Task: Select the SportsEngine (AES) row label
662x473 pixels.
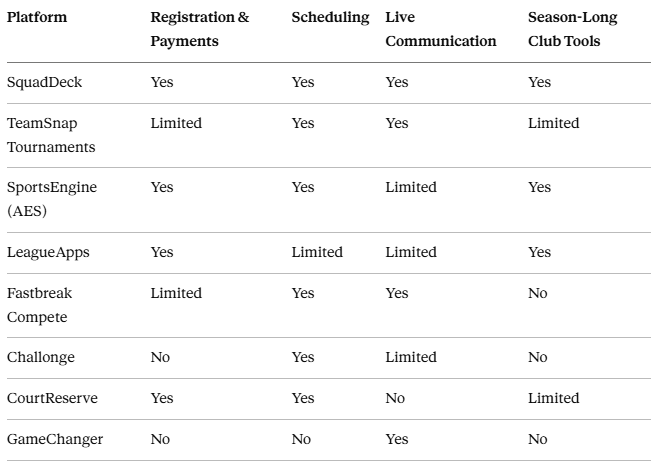Action: (x=52, y=199)
